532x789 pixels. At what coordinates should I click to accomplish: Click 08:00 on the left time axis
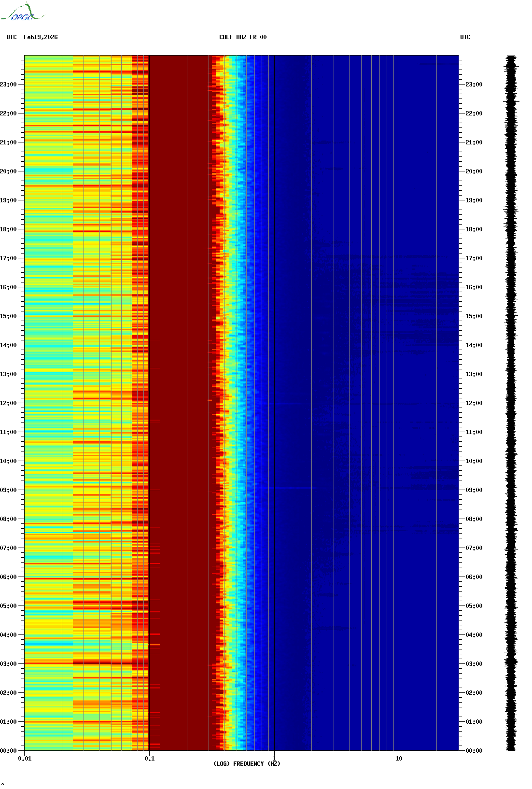[8, 519]
